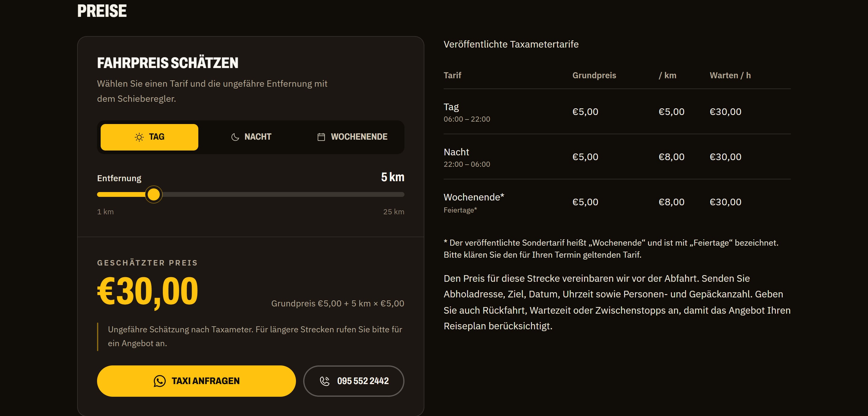Call the number 095 552 2442
868x416 pixels.
pyautogui.click(x=354, y=381)
